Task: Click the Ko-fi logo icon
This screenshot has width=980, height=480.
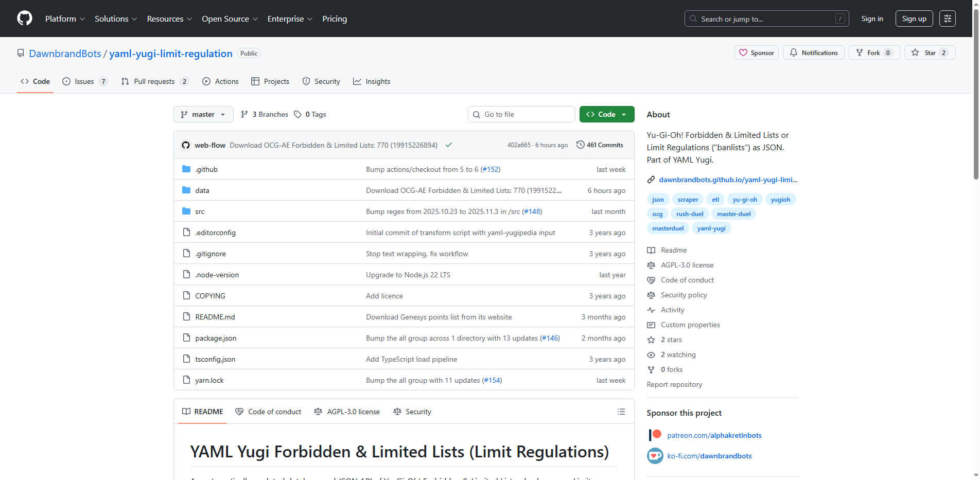Action: point(655,456)
